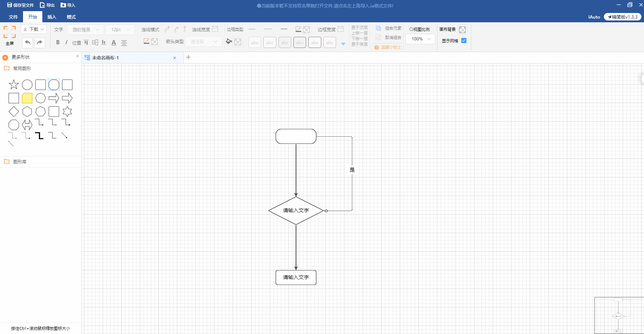
Task: Uncheck the 显示网格 show grid checkbox
Action: [x=464, y=40]
